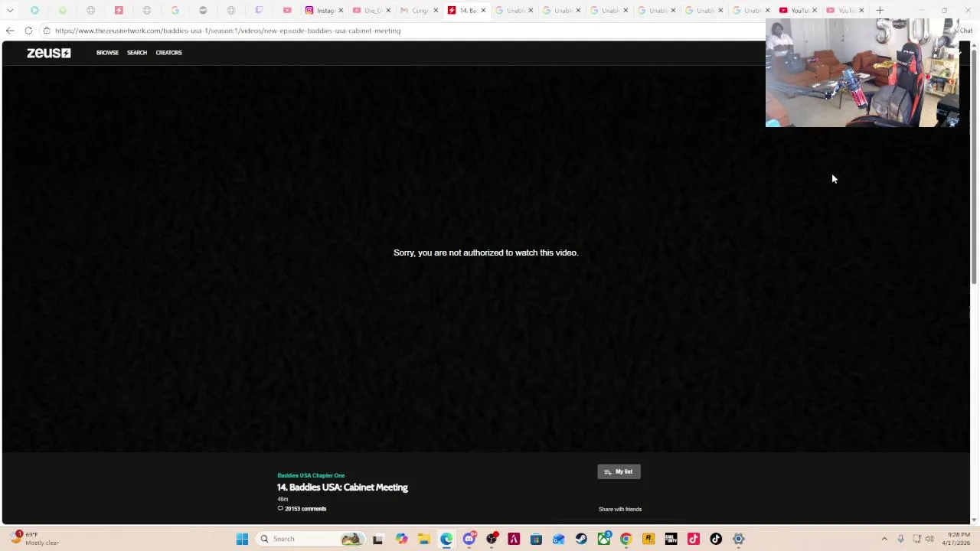980x551 pixels.
Task: Switch to the Instagram tab
Action: pyautogui.click(x=325, y=11)
